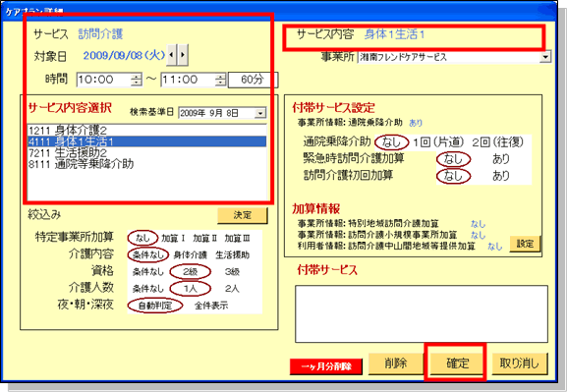The width and height of the screenshot is (567, 392).
Task: Select 3級 for 資格
Action: point(232,271)
